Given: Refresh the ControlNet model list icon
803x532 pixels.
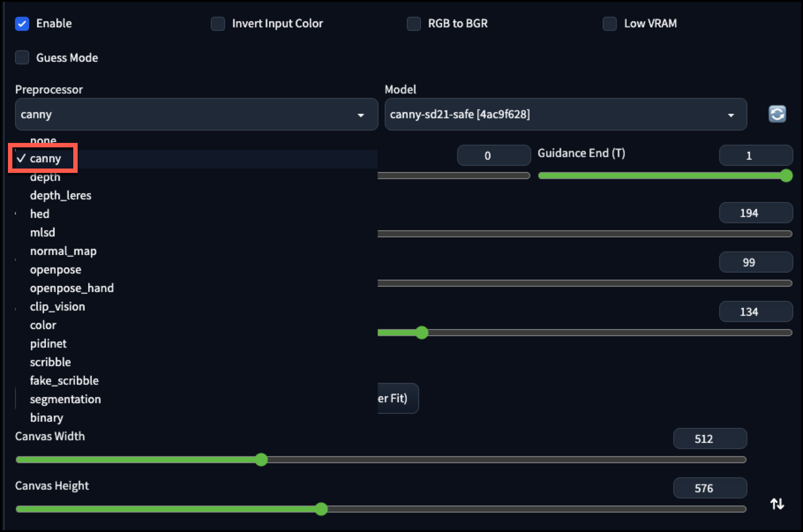Looking at the screenshot, I should pyautogui.click(x=777, y=114).
